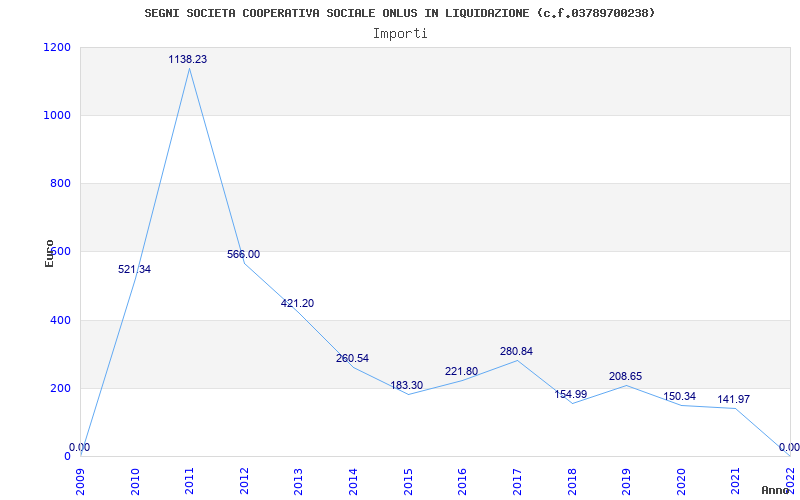Select the 141.97 data label
Screen dimensions: 800x500
tap(734, 399)
